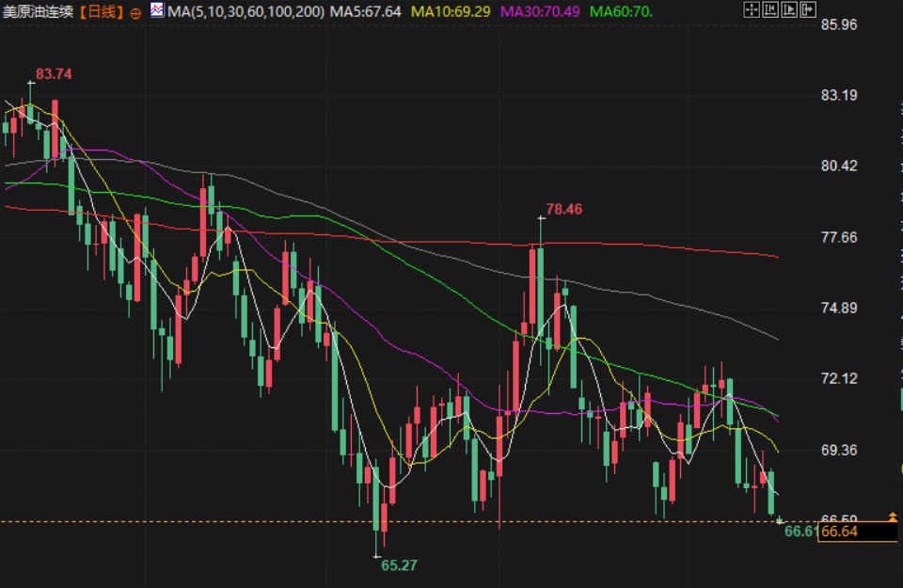The width and height of the screenshot is (903, 588).
Task: Click the 78.46 peak price marker
Action: [563, 209]
